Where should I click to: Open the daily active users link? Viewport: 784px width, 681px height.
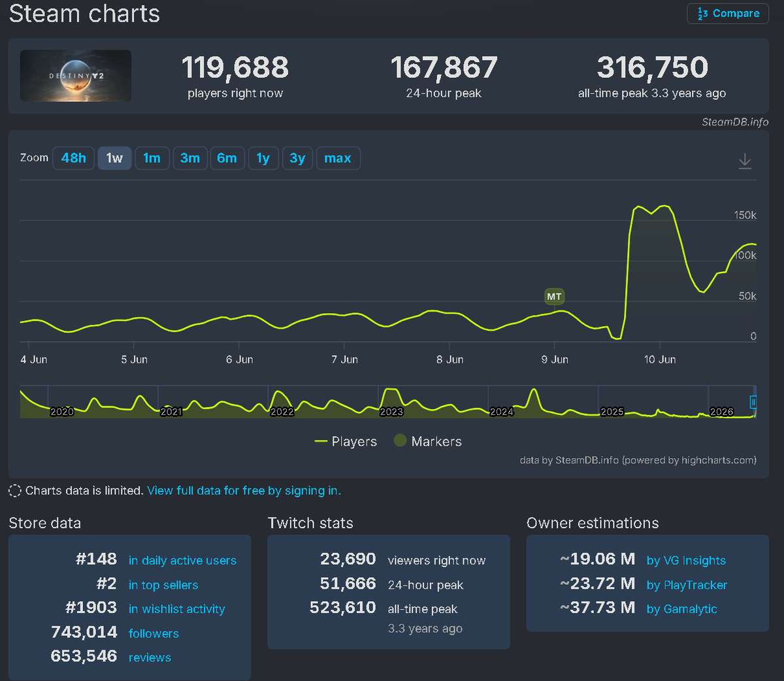pyautogui.click(x=182, y=561)
